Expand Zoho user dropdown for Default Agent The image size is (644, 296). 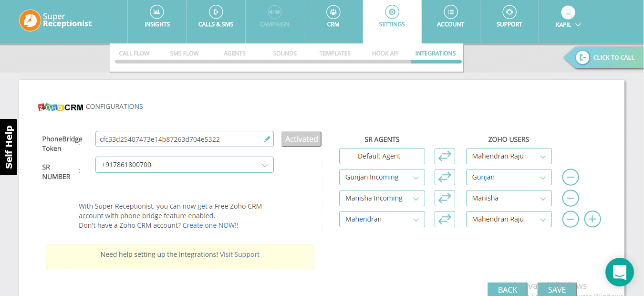509,156
